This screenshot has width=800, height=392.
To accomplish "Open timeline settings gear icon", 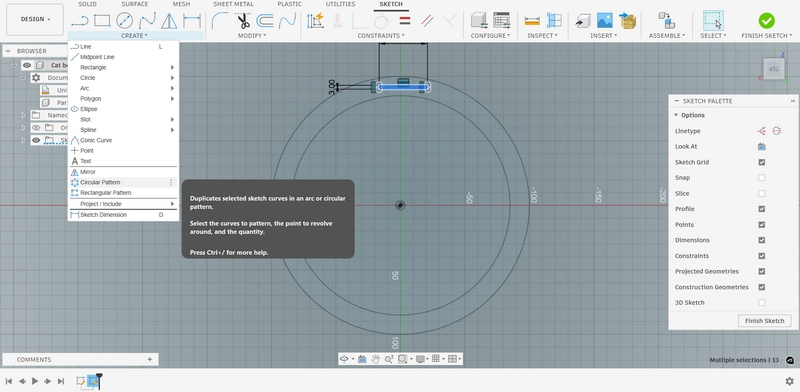I will tap(789, 381).
